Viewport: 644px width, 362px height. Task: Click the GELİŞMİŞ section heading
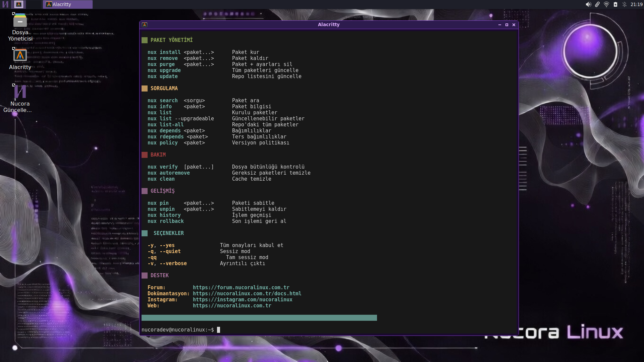click(162, 191)
